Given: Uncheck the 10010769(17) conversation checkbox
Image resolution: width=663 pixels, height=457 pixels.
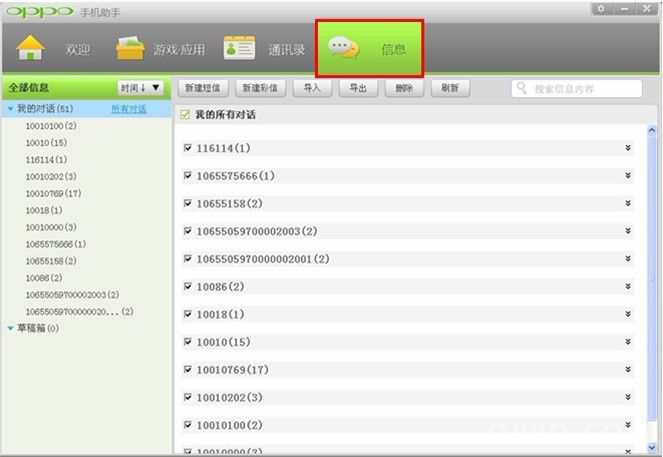Looking at the screenshot, I should click(x=188, y=369).
